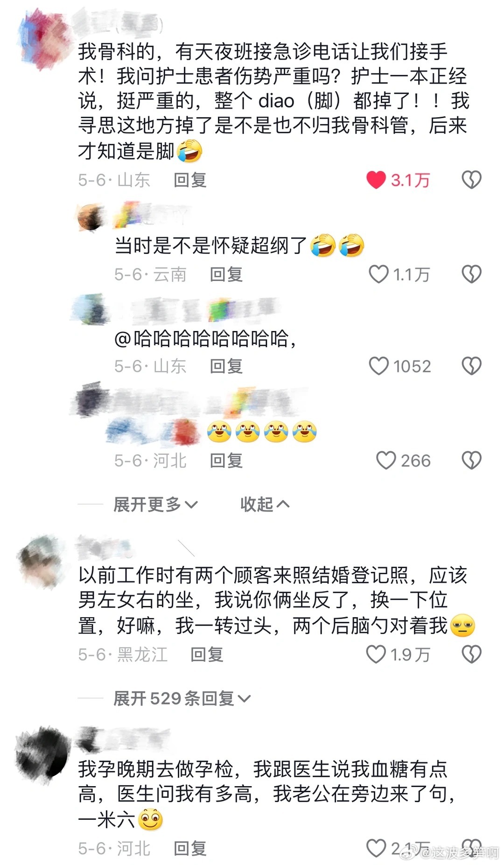Collapse replies with 收起
This screenshot has width=504, height=865.
pos(265,505)
